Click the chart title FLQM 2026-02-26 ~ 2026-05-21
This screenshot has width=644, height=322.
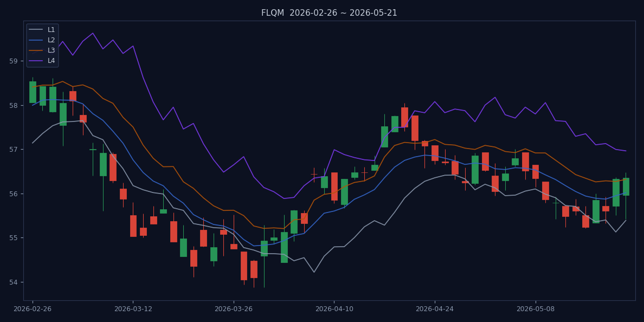(329, 12)
